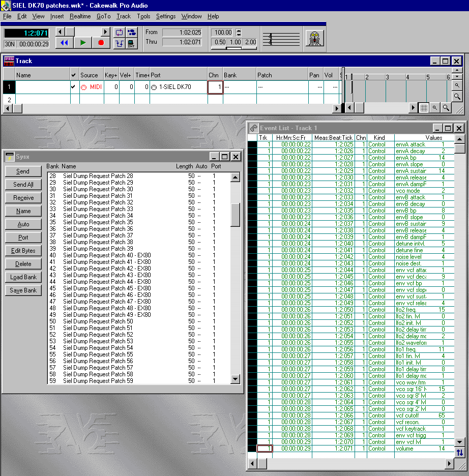This screenshot has height=476, width=469.
Task: Click the blue dots icon beside Loop
Action: (x=131, y=32)
